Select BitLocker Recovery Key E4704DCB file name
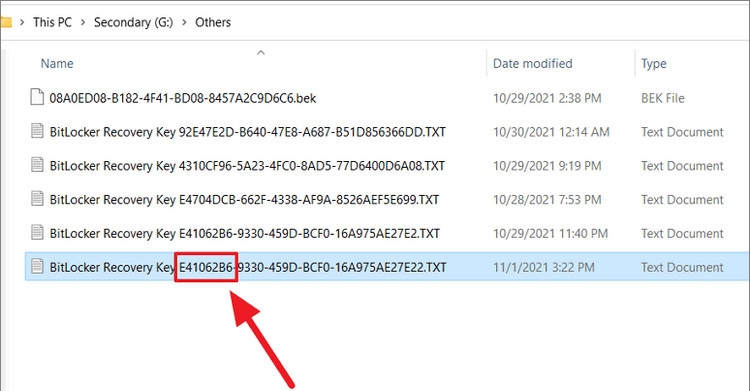 click(x=244, y=200)
